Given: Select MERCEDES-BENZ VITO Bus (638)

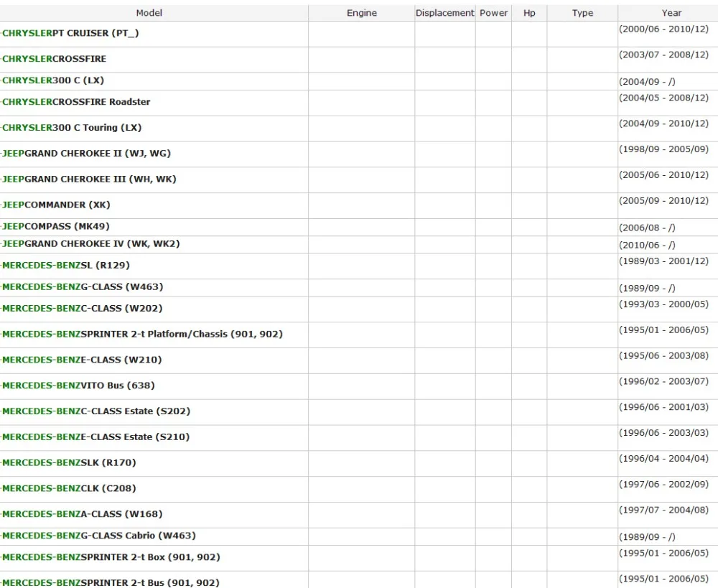Looking at the screenshot, I should [78, 385].
